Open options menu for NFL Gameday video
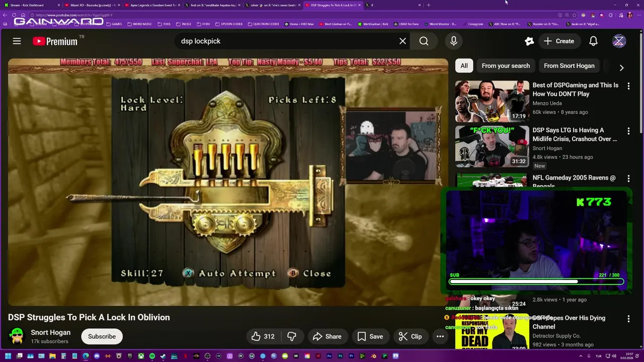 [x=628, y=178]
